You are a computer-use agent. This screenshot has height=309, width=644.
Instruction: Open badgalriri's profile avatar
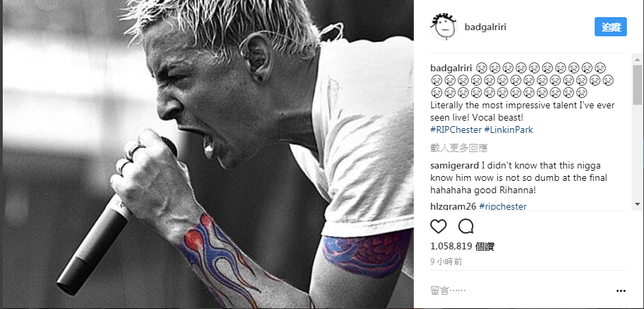[443, 27]
